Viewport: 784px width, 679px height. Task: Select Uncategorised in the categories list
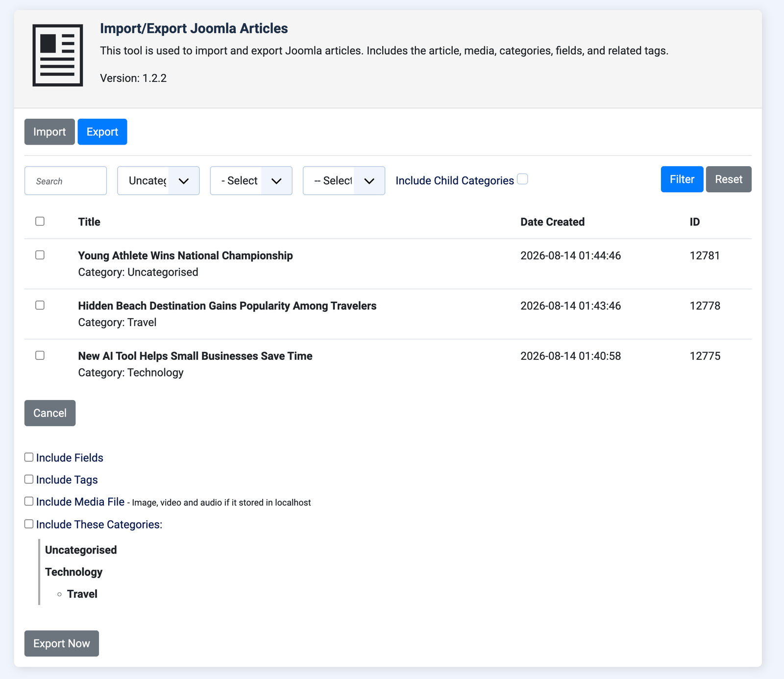coord(81,550)
